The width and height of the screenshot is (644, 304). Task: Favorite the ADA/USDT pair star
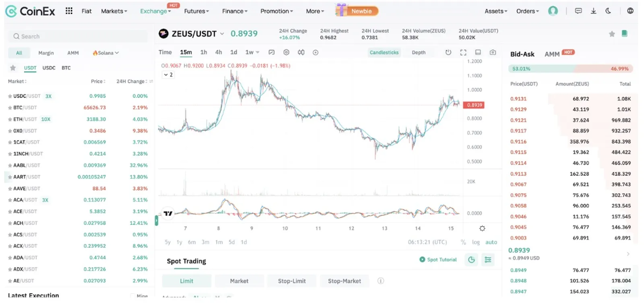pyautogui.click(x=10, y=258)
